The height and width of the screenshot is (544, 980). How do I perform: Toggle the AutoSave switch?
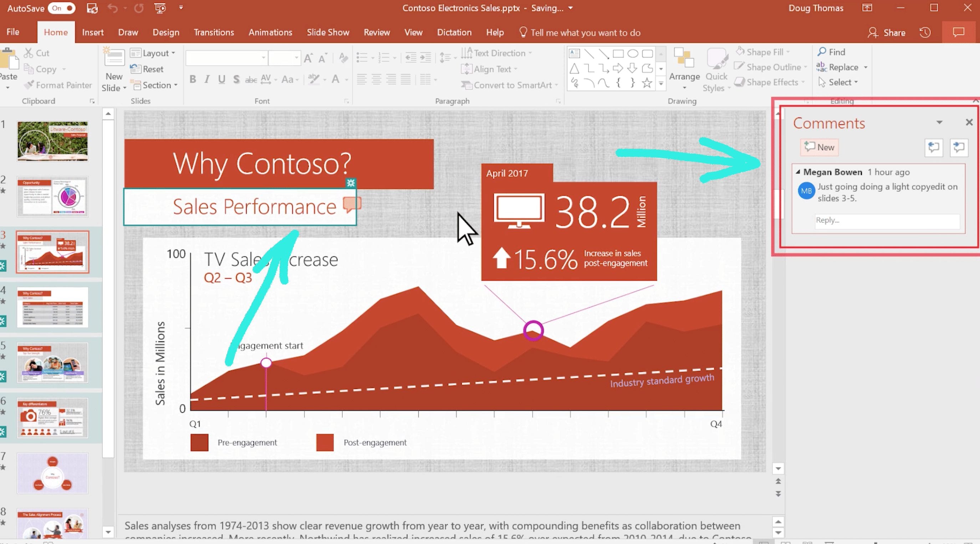pyautogui.click(x=62, y=8)
